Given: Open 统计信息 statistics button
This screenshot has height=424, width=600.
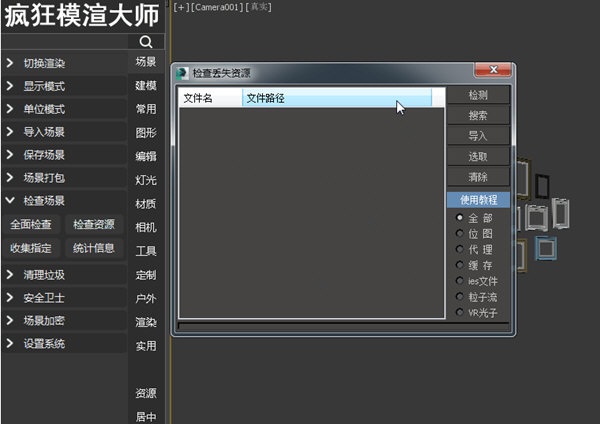Looking at the screenshot, I should 94,248.
